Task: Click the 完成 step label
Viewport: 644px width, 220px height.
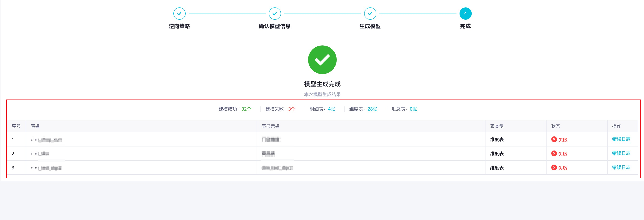Action: pos(465,26)
